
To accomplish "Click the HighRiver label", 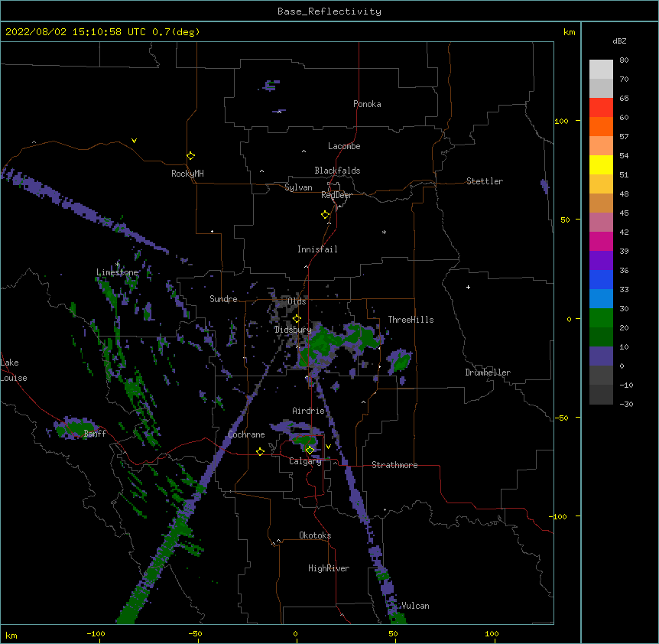I will coord(329,568).
